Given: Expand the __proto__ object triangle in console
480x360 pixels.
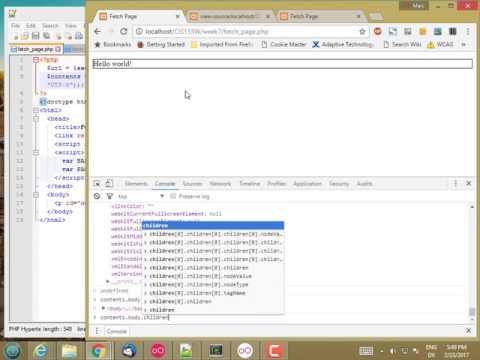Looking at the screenshot, I should coord(108,282).
